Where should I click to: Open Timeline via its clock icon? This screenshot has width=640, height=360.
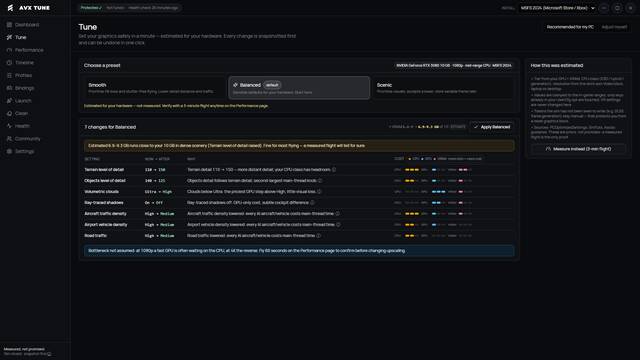tap(9, 63)
